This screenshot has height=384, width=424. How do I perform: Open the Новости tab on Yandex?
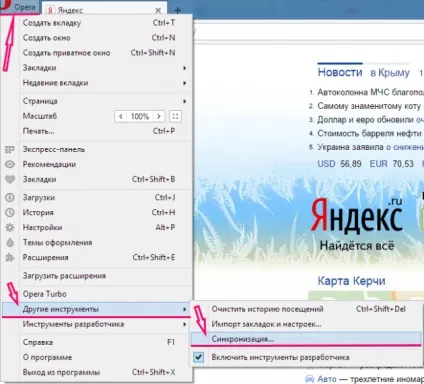[340, 72]
